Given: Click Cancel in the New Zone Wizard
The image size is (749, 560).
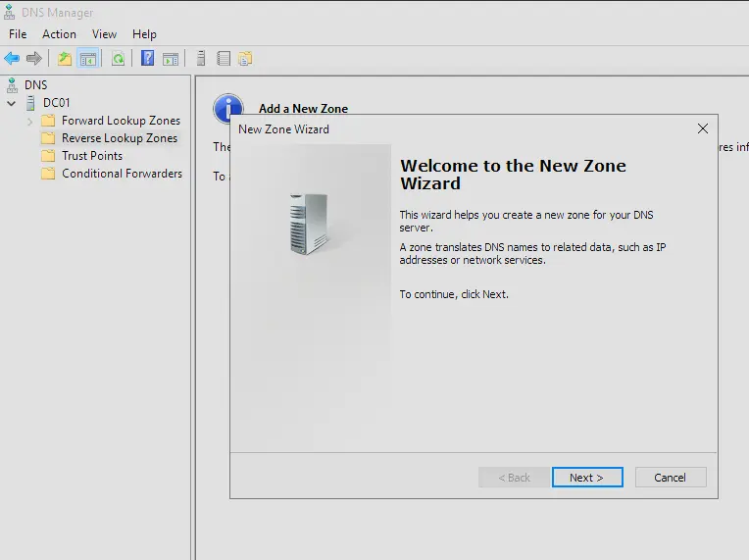Looking at the screenshot, I should [x=671, y=478].
